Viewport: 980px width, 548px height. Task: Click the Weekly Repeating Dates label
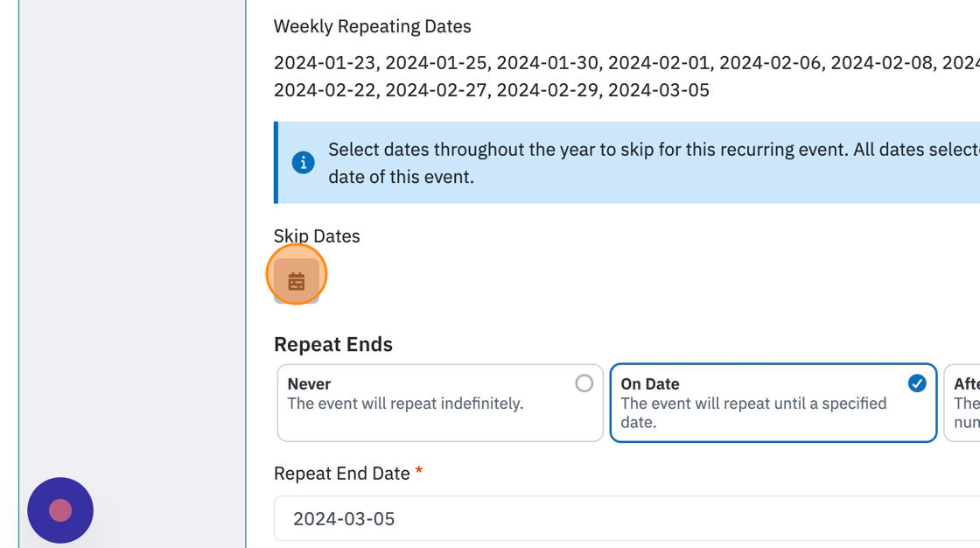(373, 26)
